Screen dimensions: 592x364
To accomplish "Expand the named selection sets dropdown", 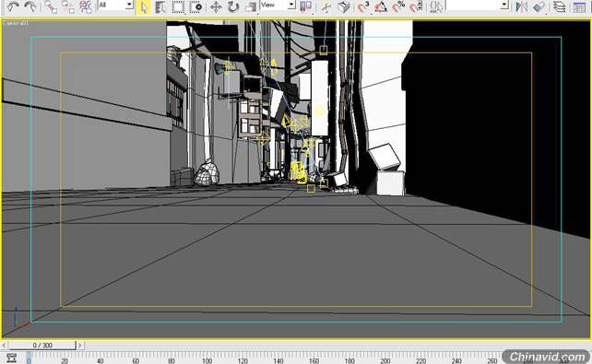I will click(478, 5).
